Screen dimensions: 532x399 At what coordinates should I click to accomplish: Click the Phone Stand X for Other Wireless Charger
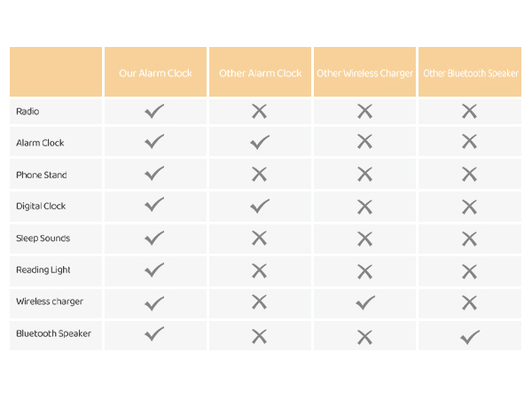pyautogui.click(x=364, y=175)
